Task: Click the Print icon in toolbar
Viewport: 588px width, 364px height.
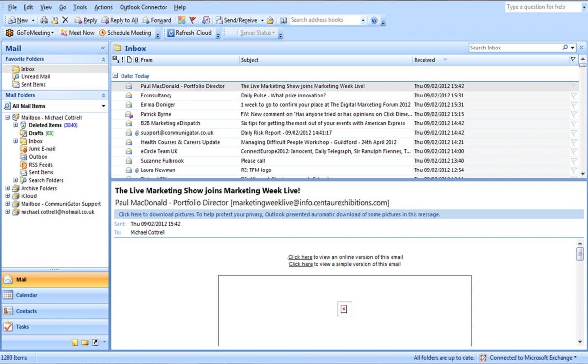Action: [x=44, y=20]
